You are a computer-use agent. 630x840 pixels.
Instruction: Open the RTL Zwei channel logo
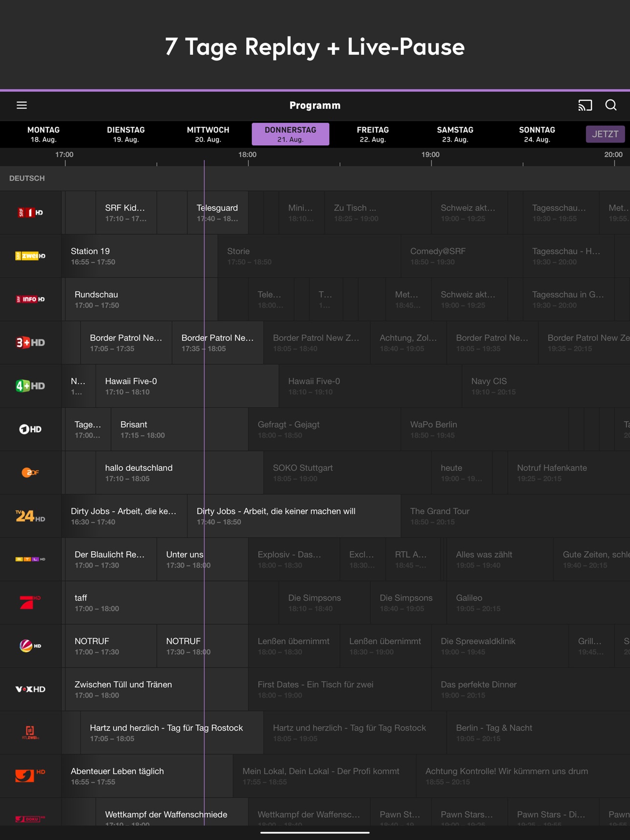(30, 732)
